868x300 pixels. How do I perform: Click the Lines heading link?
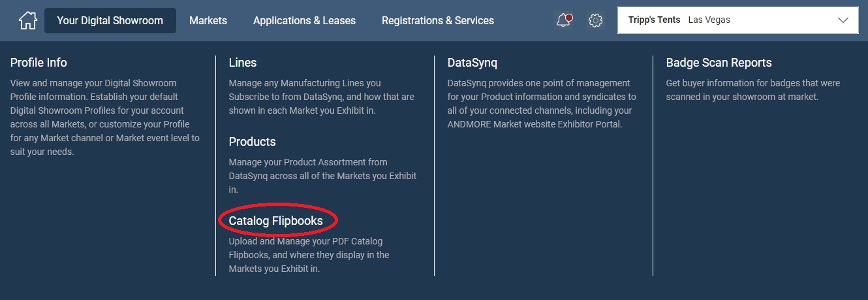click(243, 63)
